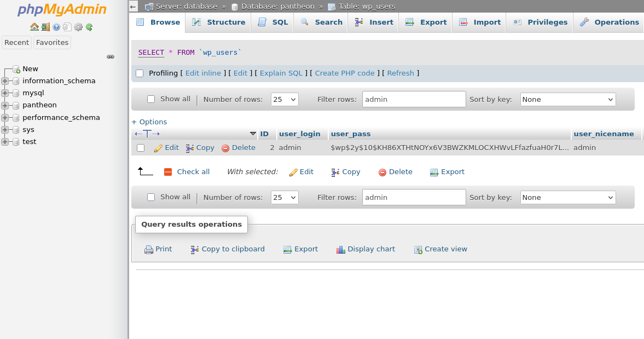The width and height of the screenshot is (644, 339).
Task: Click the top Filter rows input field
Action: [414, 100]
